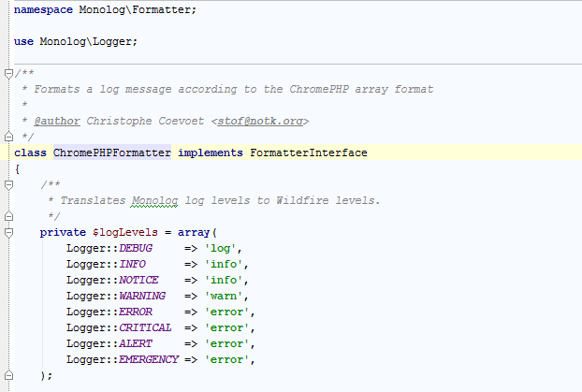Click the 'info' string on the NOTICE line
Screen dimensions: 582x392
tap(224, 280)
